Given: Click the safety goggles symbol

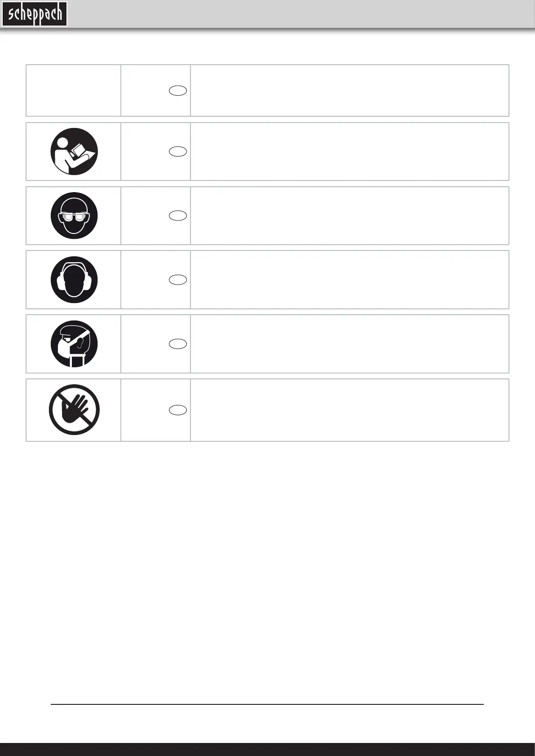Looking at the screenshot, I should pos(74,215).
